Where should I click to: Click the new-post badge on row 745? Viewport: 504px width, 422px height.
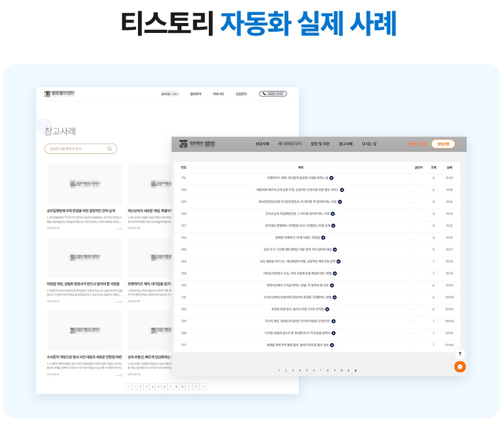[x=335, y=249]
